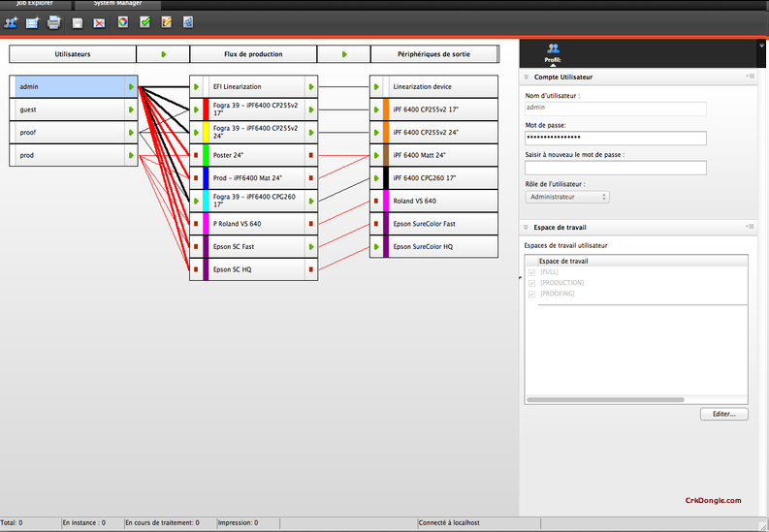Toggle the prod user's green arrow status
769x532 pixels.
point(131,155)
